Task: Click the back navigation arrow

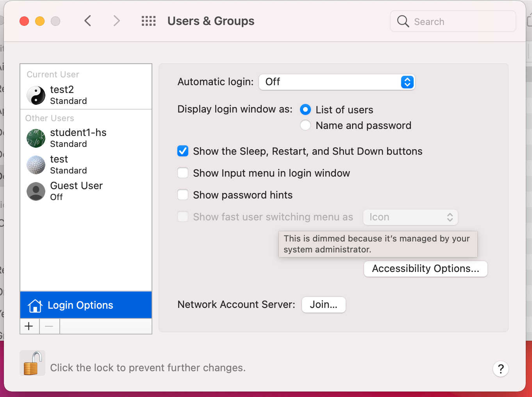Action: 88,21
